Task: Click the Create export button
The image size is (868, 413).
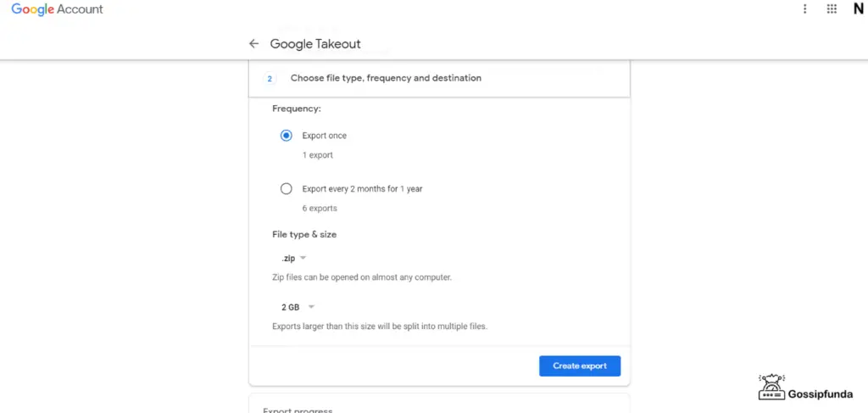Action: 580,366
